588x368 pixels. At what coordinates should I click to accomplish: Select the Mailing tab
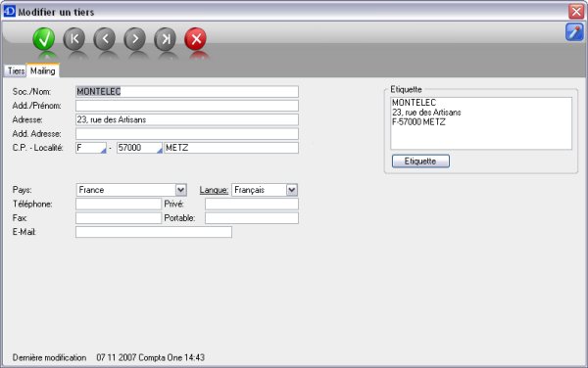[43, 70]
